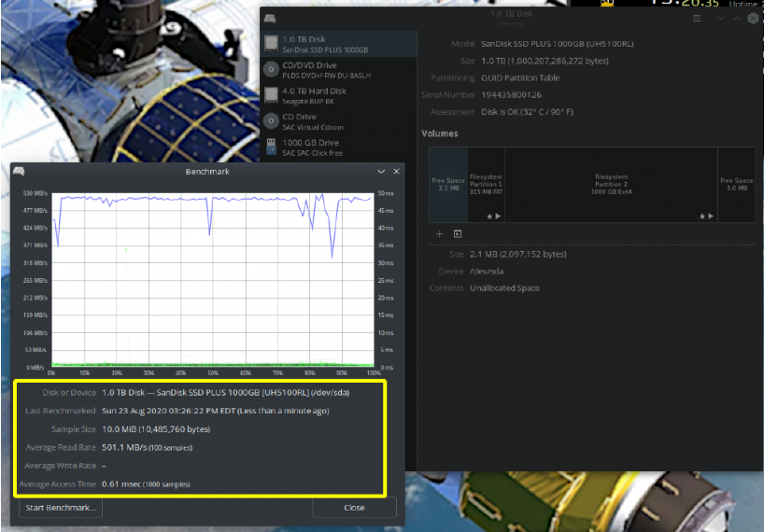Click the 4.0 TB Hard Disk drive icon
Screen dimensions: 764x532
(x=272, y=95)
